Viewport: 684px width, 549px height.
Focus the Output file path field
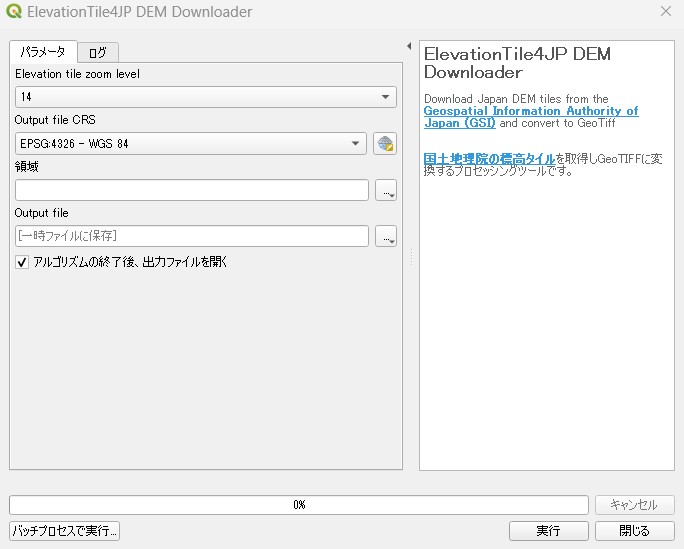192,236
